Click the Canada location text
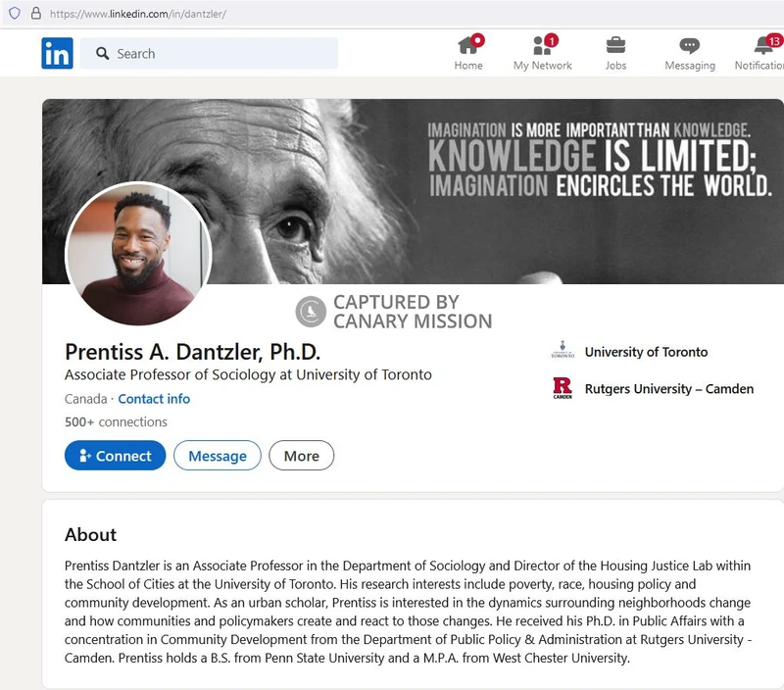Viewport: 784px width, 690px height. click(x=86, y=399)
